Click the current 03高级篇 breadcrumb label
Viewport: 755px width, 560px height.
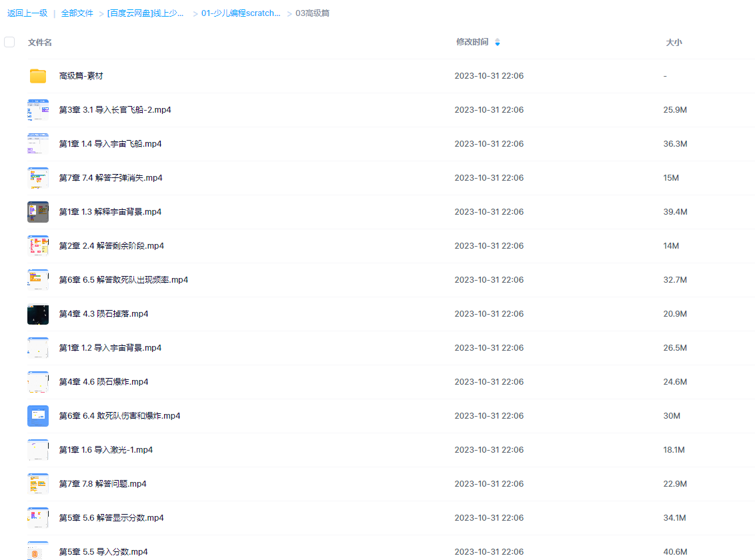tap(311, 13)
